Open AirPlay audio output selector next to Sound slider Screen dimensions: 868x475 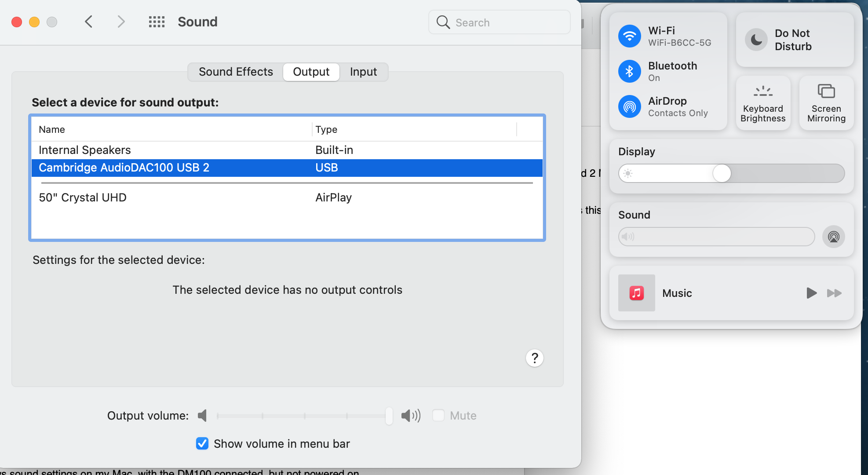click(x=833, y=237)
